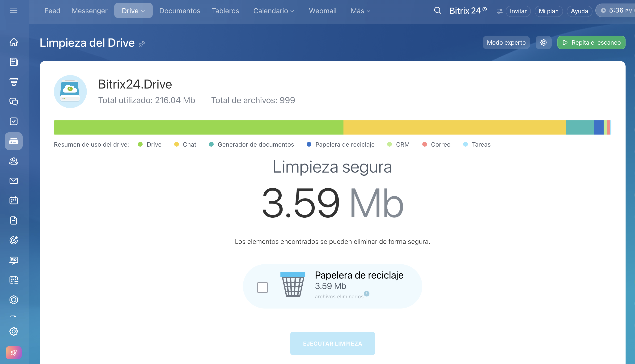This screenshot has height=364, width=635.
Task: Open the mail envelope sidebar icon
Action: (x=13, y=181)
